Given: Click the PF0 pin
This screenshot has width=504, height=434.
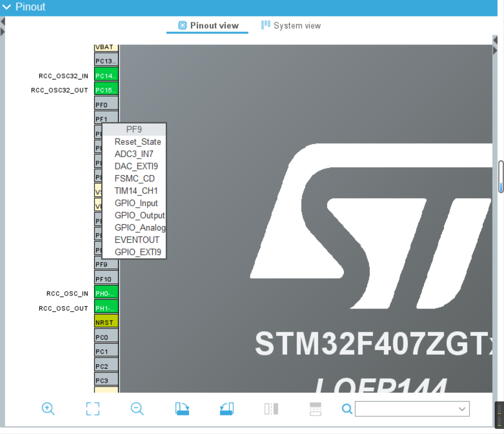Looking at the screenshot, I should [106, 103].
